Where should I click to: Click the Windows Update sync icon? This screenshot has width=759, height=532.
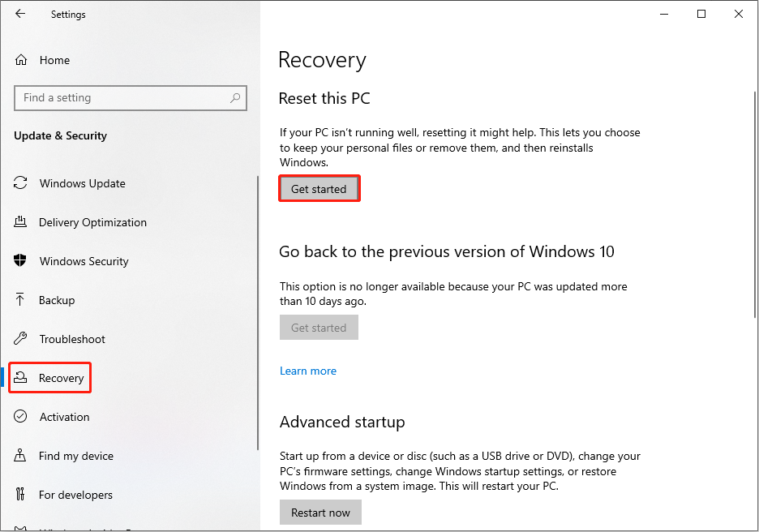(x=21, y=183)
